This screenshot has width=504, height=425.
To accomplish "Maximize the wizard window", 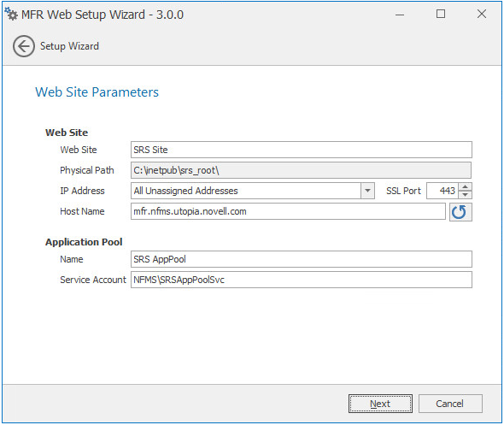I will point(441,14).
